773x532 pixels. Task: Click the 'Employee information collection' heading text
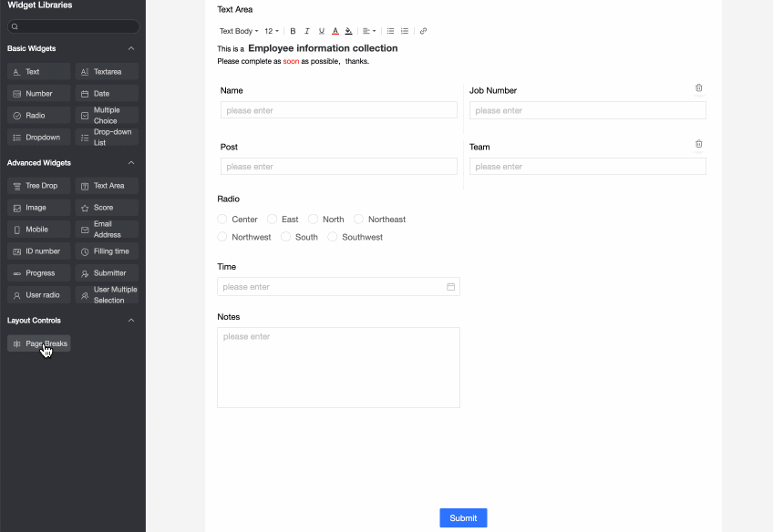(323, 48)
